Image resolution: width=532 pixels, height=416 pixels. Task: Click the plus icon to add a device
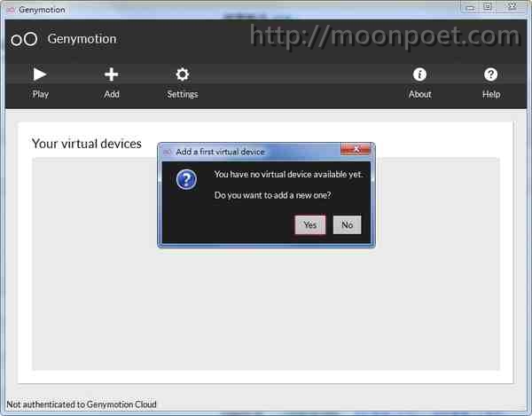coord(112,75)
